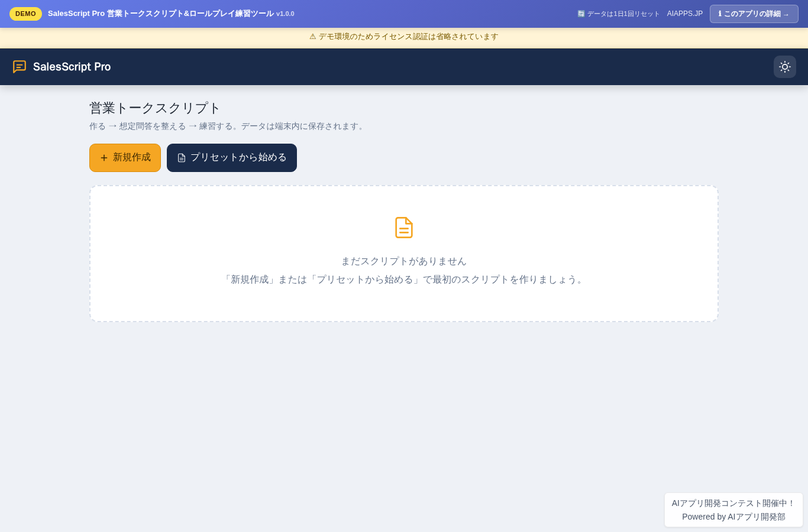Image resolution: width=808 pixels, height=532 pixels.
Task: Click the license warning banner text
Action: pyautogui.click(x=404, y=37)
